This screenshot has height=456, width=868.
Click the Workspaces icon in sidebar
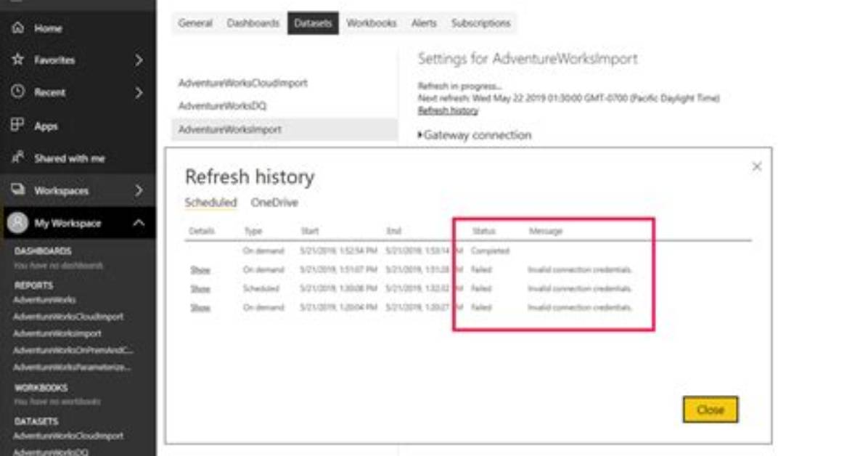point(17,190)
